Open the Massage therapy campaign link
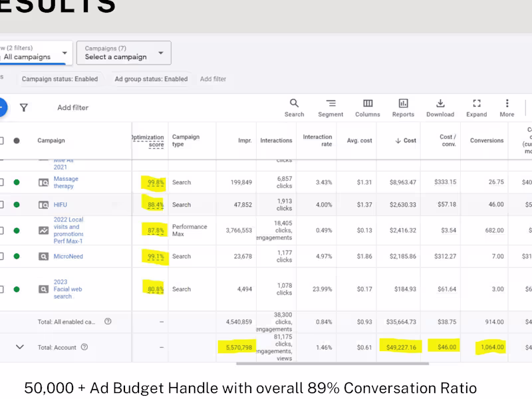Image resolution: width=532 pixels, height=399 pixels. (x=66, y=182)
